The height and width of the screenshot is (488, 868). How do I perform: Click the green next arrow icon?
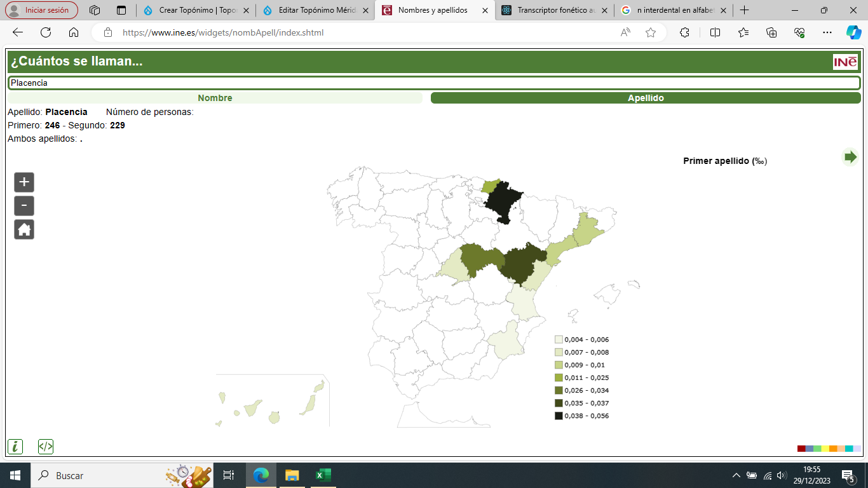(x=850, y=157)
